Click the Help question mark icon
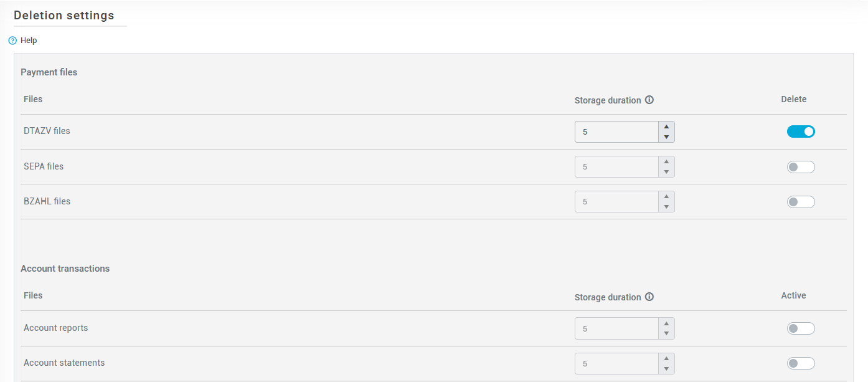868x382 pixels. [12, 41]
